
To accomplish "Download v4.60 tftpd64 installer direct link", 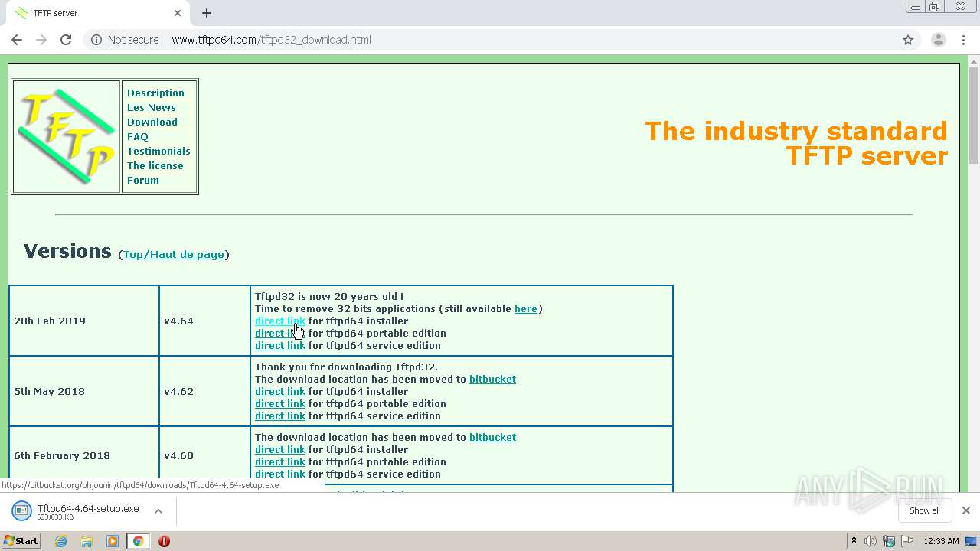I will pyautogui.click(x=279, y=449).
